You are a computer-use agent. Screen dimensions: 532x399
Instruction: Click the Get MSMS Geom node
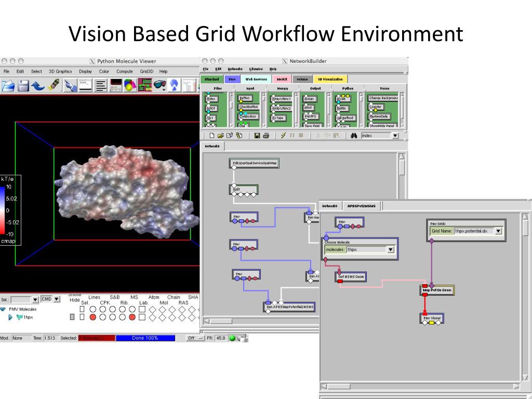(x=351, y=276)
